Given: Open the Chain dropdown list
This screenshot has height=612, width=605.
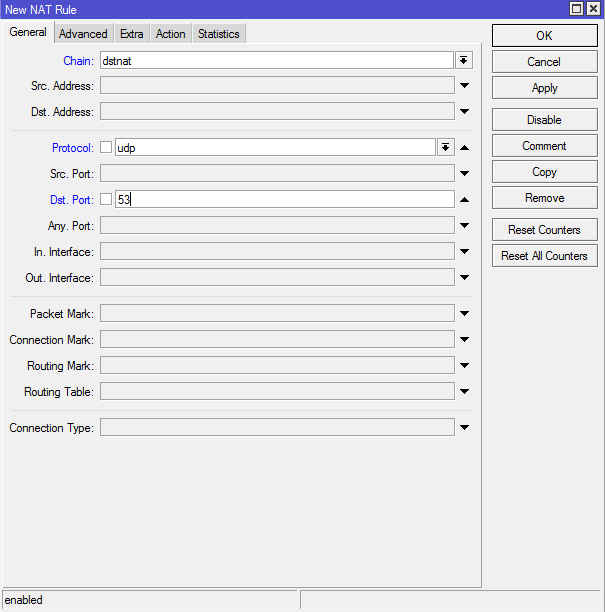Looking at the screenshot, I should [x=464, y=60].
